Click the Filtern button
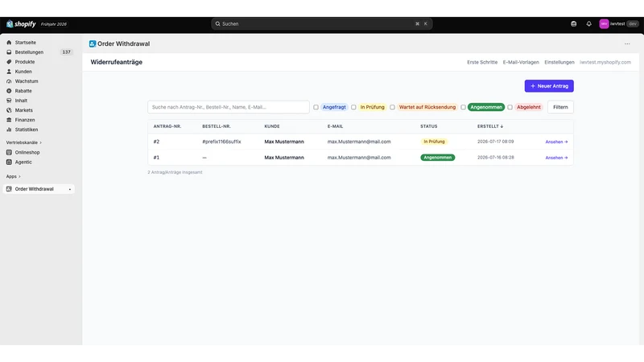 pyautogui.click(x=560, y=107)
